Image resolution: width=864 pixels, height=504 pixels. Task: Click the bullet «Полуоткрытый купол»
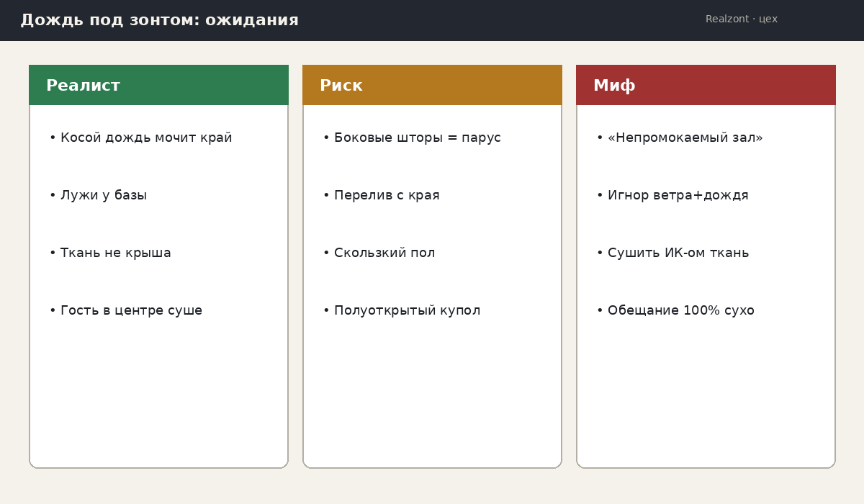[402, 310]
